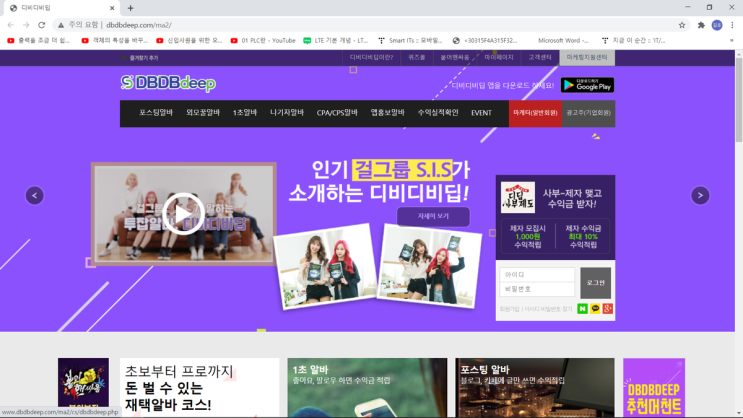Open the 나기자알바 menu
This screenshot has width=743, height=418.
287,113
